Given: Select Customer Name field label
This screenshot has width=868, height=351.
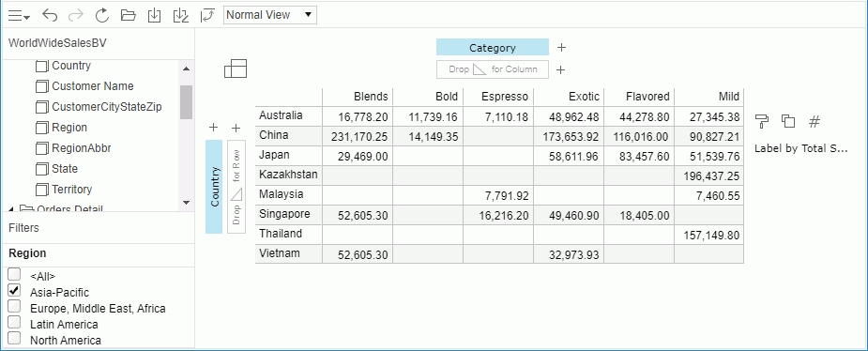Looking at the screenshot, I should 93,86.
